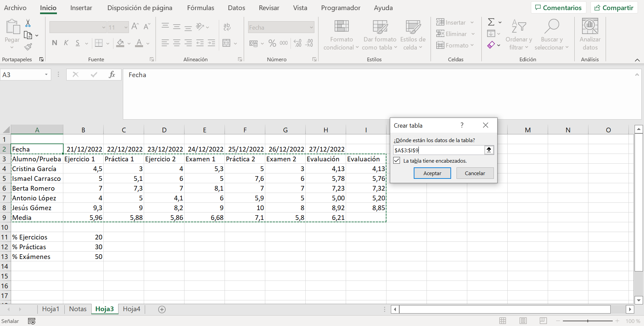Click the Aceptar button
The height and width of the screenshot is (326, 644).
[432, 173]
